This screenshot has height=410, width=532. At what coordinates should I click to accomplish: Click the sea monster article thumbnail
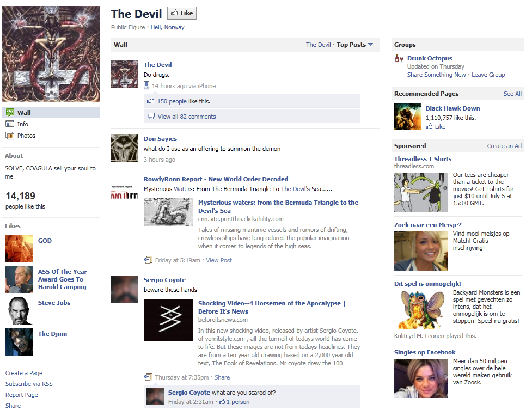click(168, 212)
